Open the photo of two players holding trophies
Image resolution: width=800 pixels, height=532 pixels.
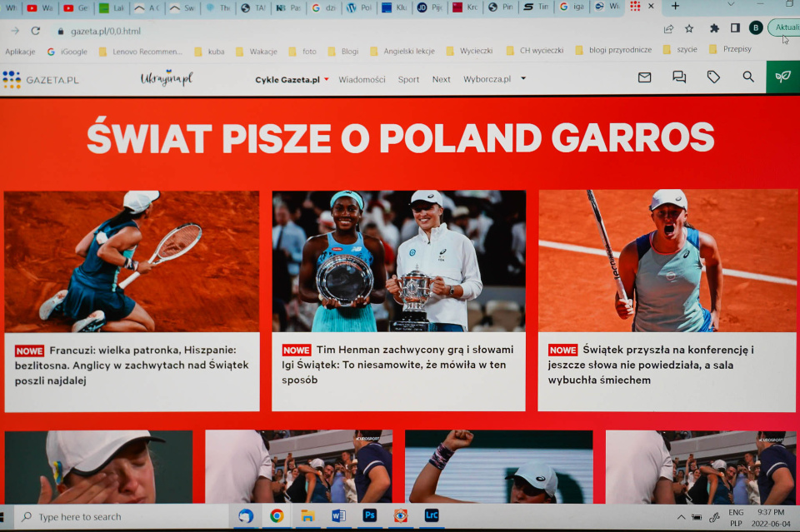tap(399, 261)
